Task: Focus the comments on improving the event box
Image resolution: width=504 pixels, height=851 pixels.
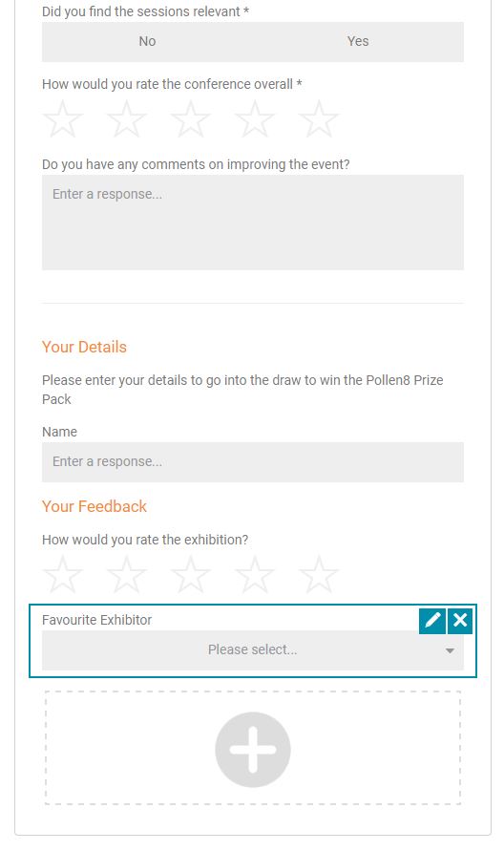Action: click(x=253, y=223)
